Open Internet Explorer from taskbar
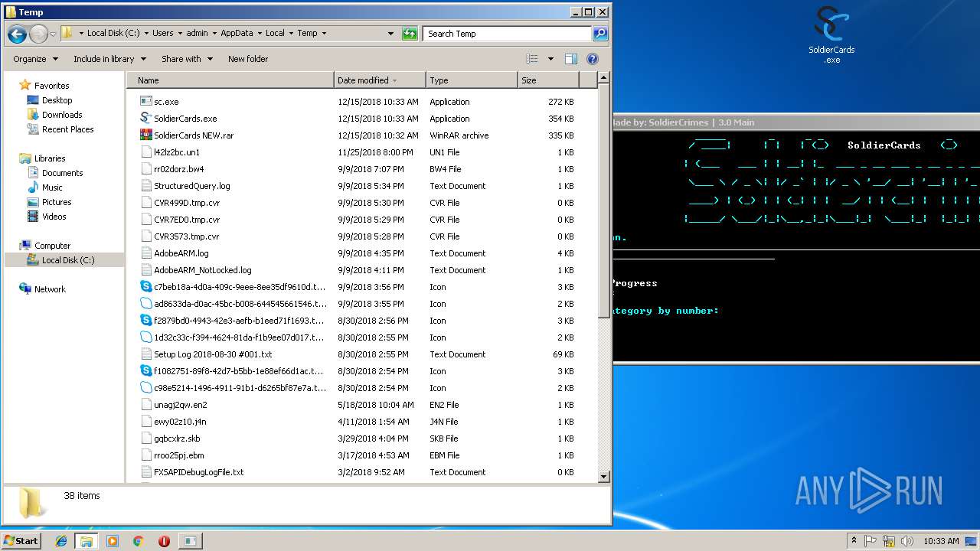This screenshot has width=980, height=551. coord(62,541)
